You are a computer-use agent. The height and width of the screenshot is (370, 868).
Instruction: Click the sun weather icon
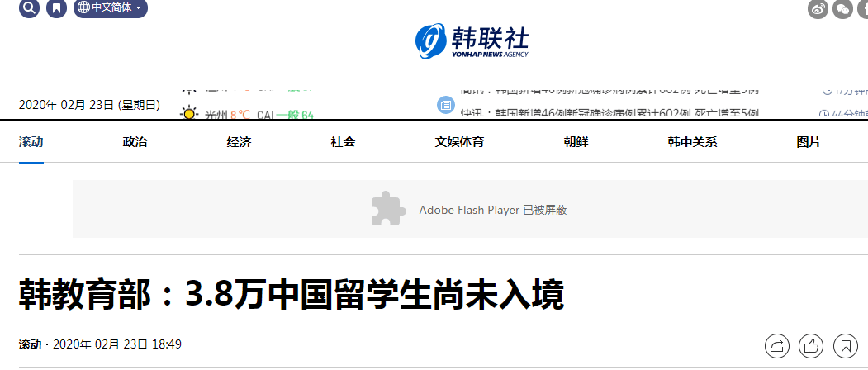pos(189,114)
